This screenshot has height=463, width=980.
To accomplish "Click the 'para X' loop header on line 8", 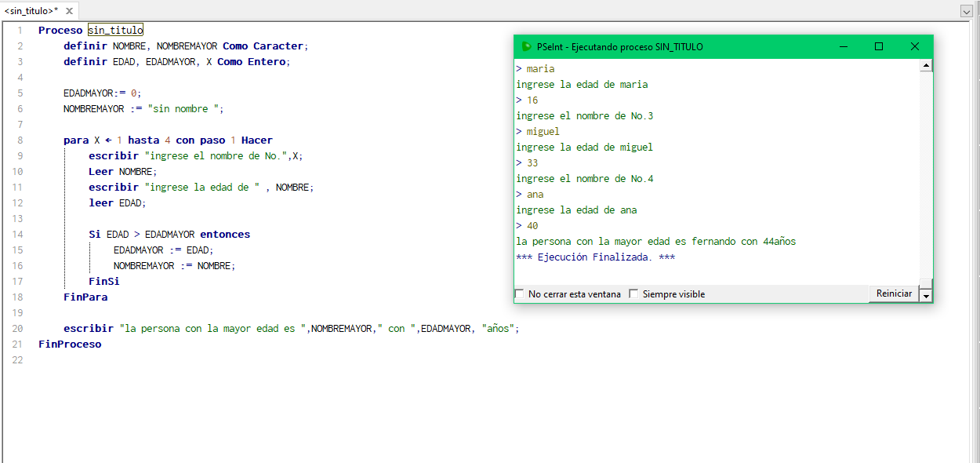I will (168, 140).
